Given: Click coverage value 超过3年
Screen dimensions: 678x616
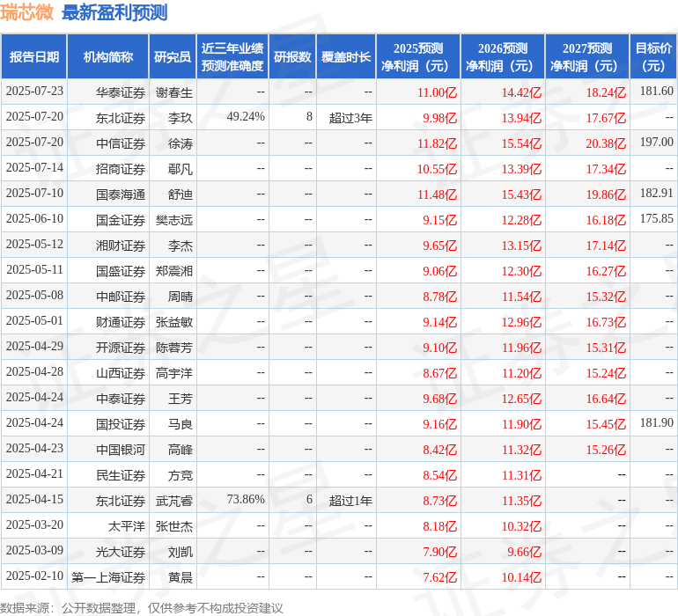Looking at the screenshot, I should [x=350, y=118].
